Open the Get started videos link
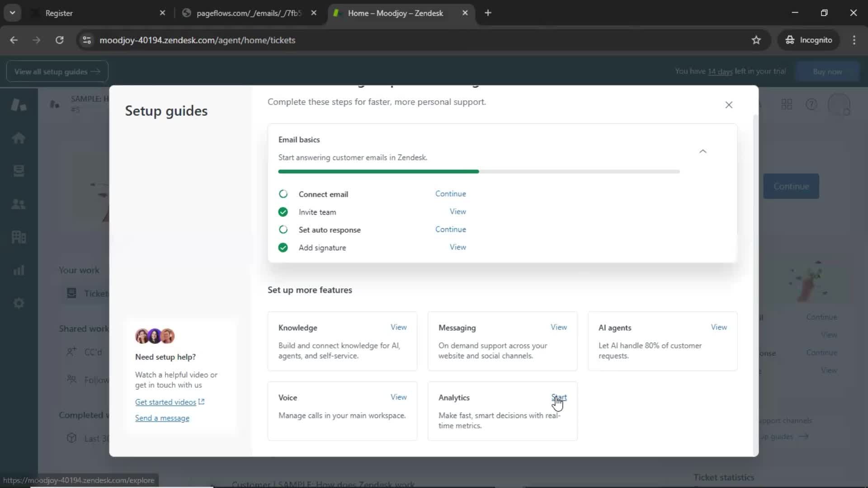Image resolution: width=868 pixels, height=488 pixels. tap(170, 402)
